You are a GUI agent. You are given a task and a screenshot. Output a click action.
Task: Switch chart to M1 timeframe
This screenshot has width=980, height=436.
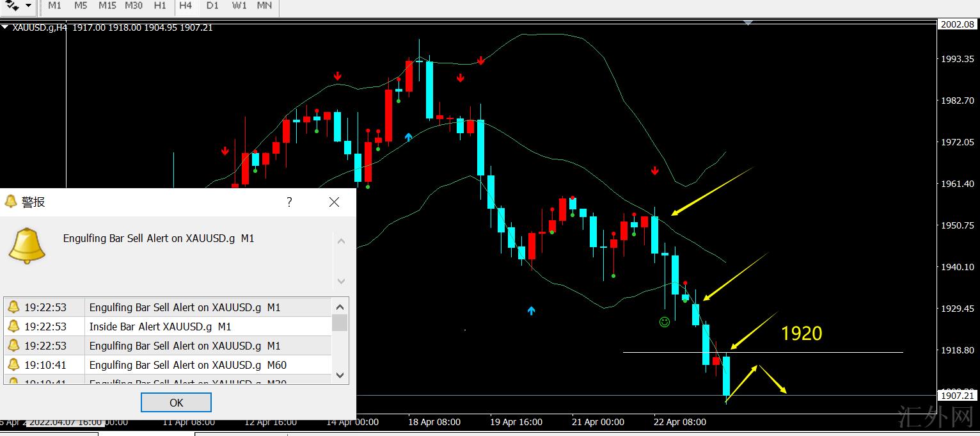tap(54, 6)
